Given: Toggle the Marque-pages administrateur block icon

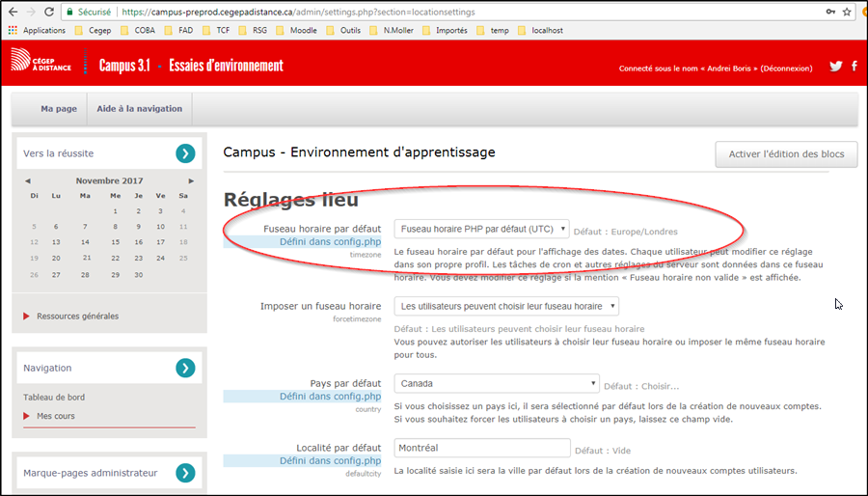Looking at the screenshot, I should point(185,473).
